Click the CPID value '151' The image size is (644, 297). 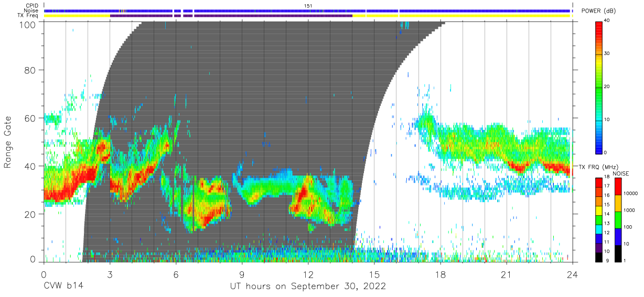coord(308,5)
